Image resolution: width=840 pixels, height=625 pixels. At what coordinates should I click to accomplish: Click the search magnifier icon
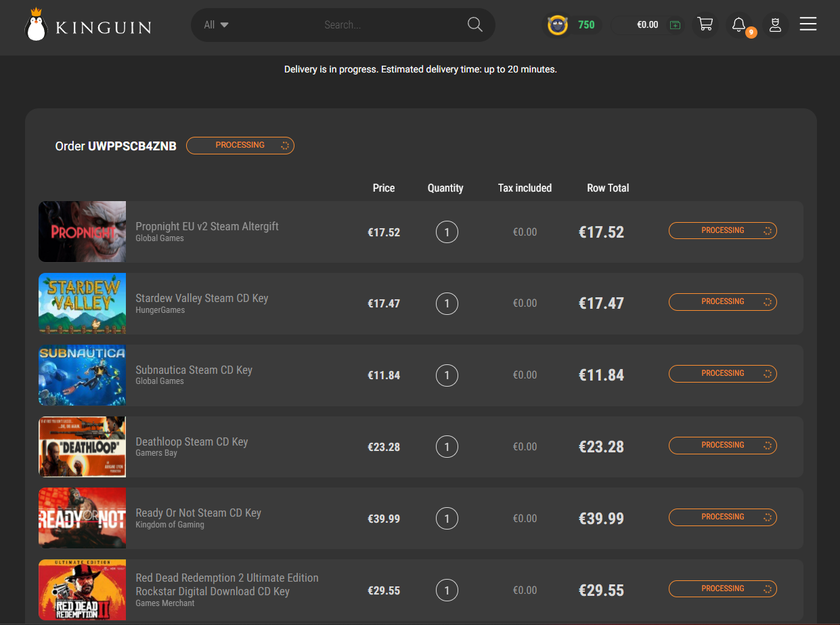coord(475,25)
